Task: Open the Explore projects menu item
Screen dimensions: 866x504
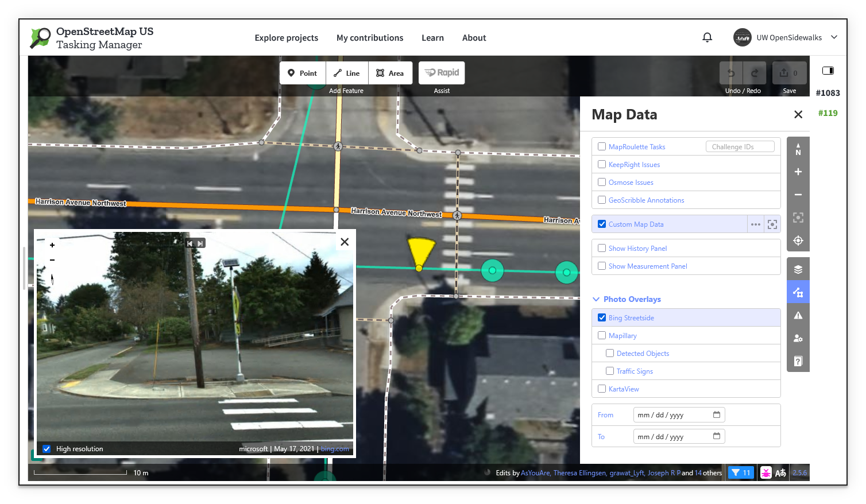Action: coord(286,37)
